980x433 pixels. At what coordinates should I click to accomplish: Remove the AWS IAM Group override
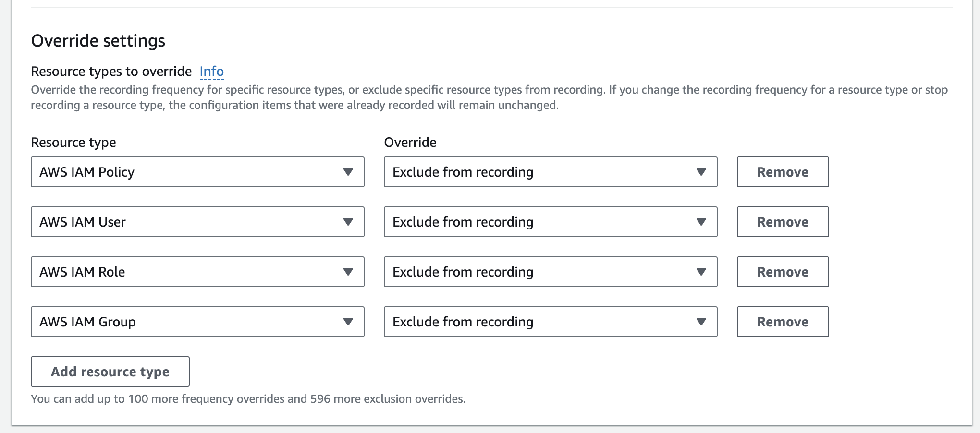(783, 322)
